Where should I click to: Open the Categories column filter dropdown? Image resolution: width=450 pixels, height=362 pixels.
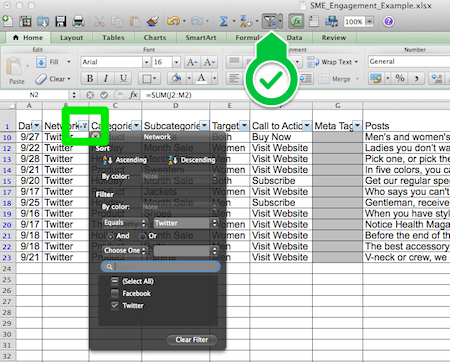click(x=137, y=126)
